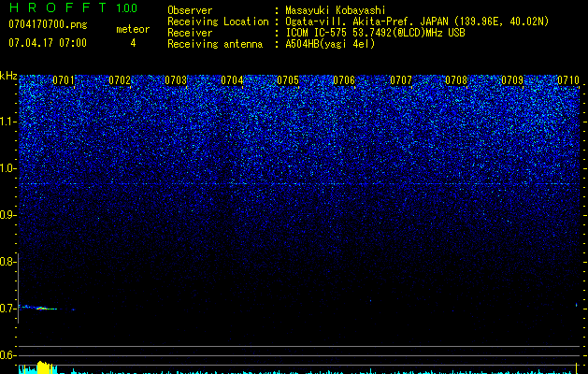Click the Observer label
Viewport: 588px width, 374px height.
(190, 10)
